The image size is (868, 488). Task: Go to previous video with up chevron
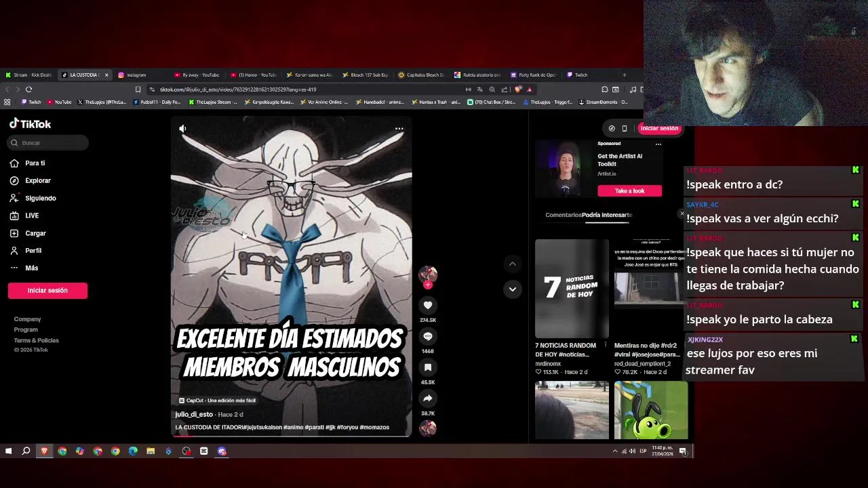click(513, 264)
